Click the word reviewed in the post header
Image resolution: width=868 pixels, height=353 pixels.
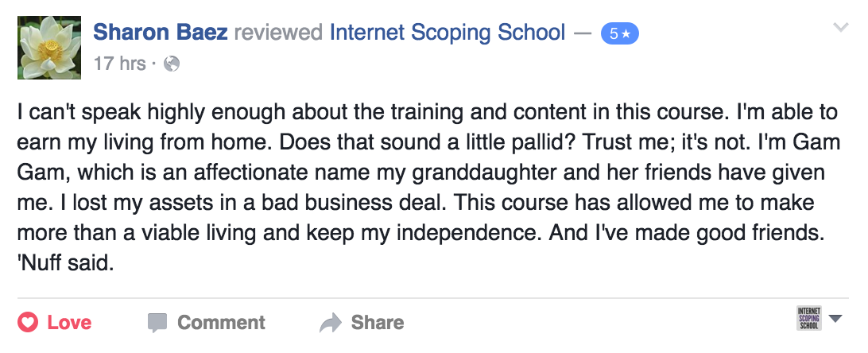pyautogui.click(x=278, y=33)
